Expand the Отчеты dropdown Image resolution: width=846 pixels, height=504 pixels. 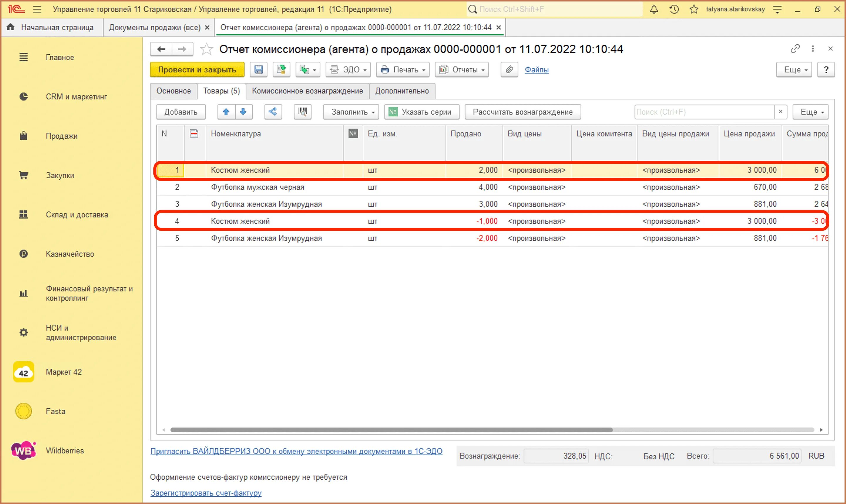pyautogui.click(x=462, y=70)
